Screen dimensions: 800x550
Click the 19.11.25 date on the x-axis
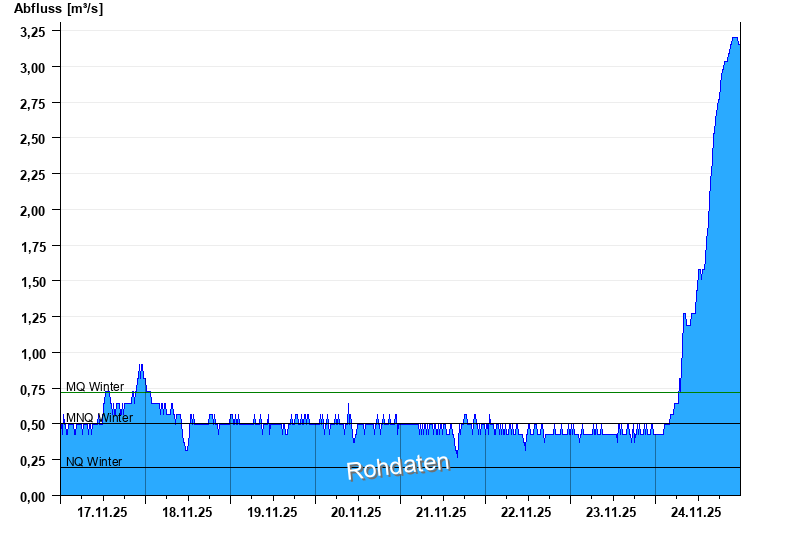point(272,513)
